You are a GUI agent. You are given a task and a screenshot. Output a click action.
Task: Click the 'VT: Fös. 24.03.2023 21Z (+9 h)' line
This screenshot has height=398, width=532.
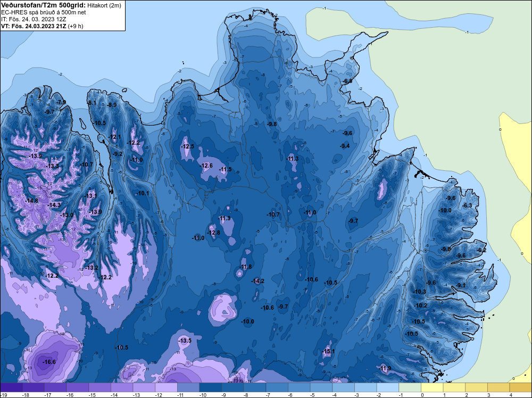pyautogui.click(x=42, y=26)
